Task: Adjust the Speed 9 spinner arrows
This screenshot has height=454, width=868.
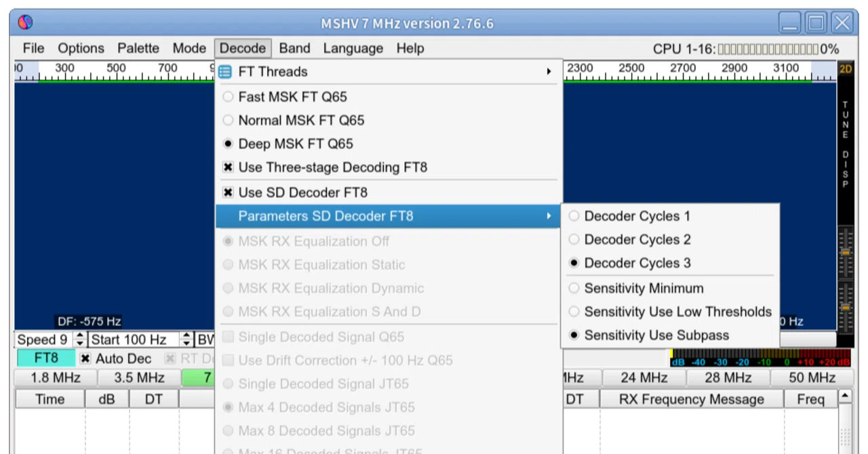Action: tap(80, 339)
